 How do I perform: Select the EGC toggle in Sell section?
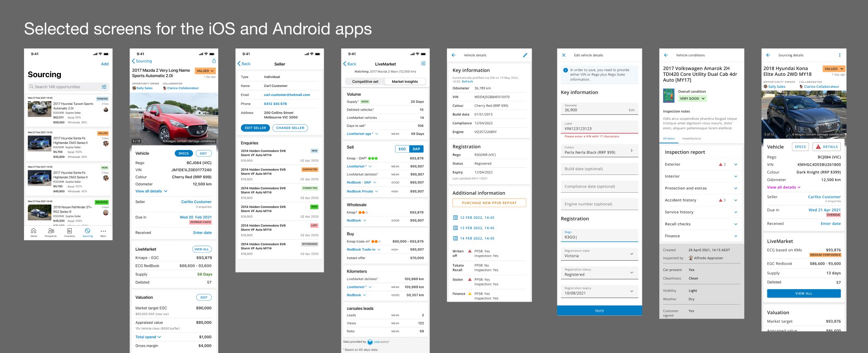coord(402,149)
